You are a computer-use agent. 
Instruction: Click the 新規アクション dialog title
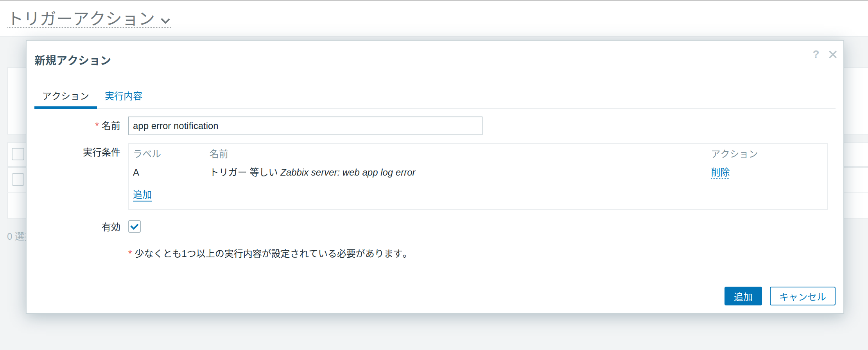(x=73, y=60)
